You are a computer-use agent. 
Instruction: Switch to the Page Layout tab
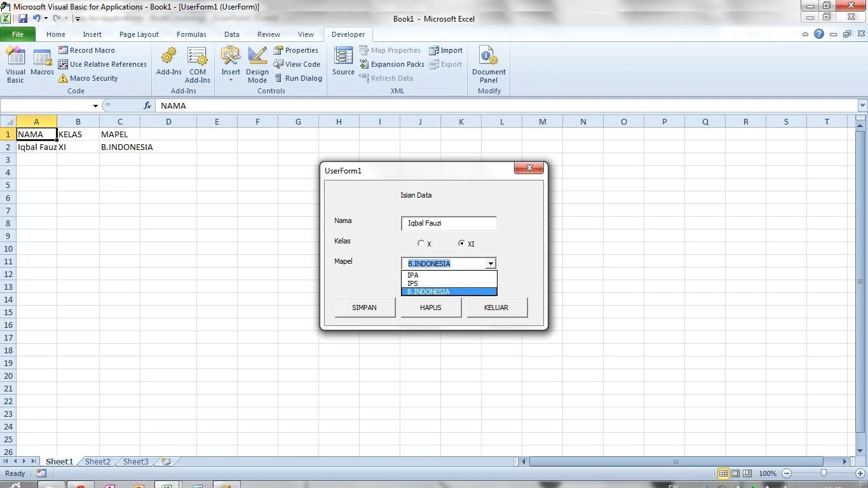(x=139, y=34)
